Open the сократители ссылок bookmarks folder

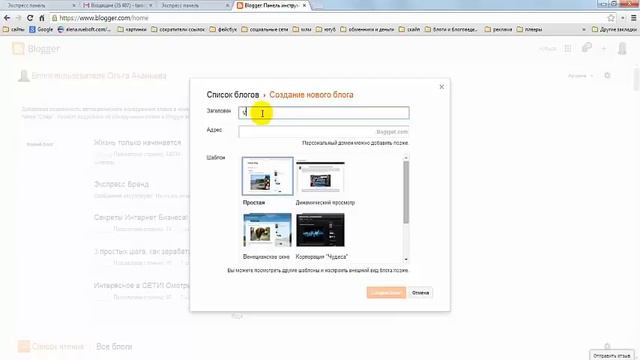point(178,29)
